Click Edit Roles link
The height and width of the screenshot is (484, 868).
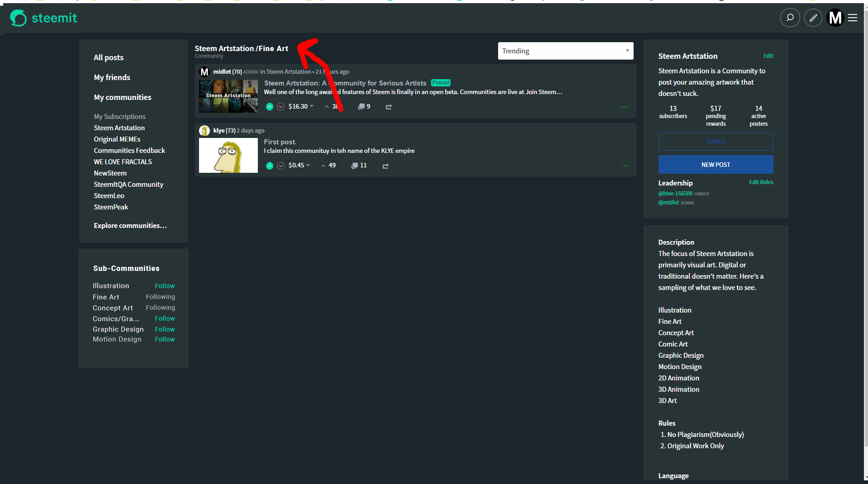pyautogui.click(x=761, y=182)
